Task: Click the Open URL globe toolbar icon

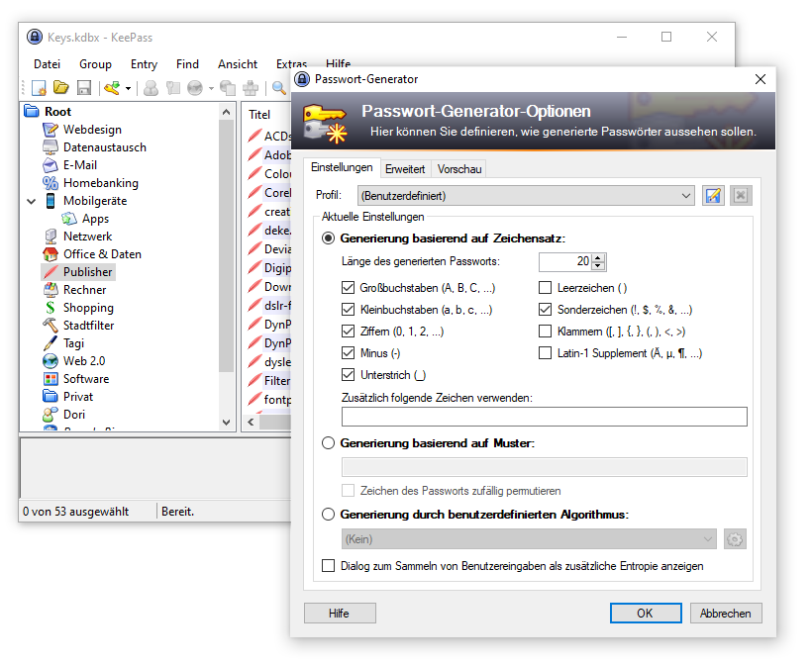Action: coord(195,88)
